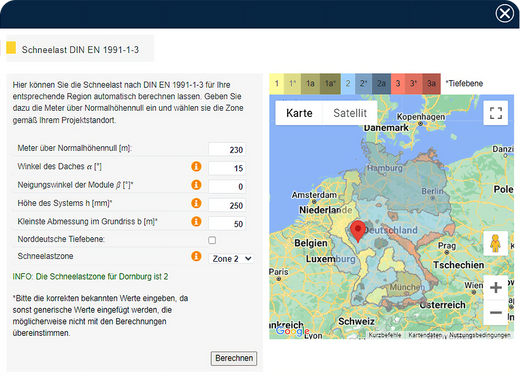Open the Kurzbefehle map link
This screenshot has width=520, height=390.
click(x=385, y=335)
